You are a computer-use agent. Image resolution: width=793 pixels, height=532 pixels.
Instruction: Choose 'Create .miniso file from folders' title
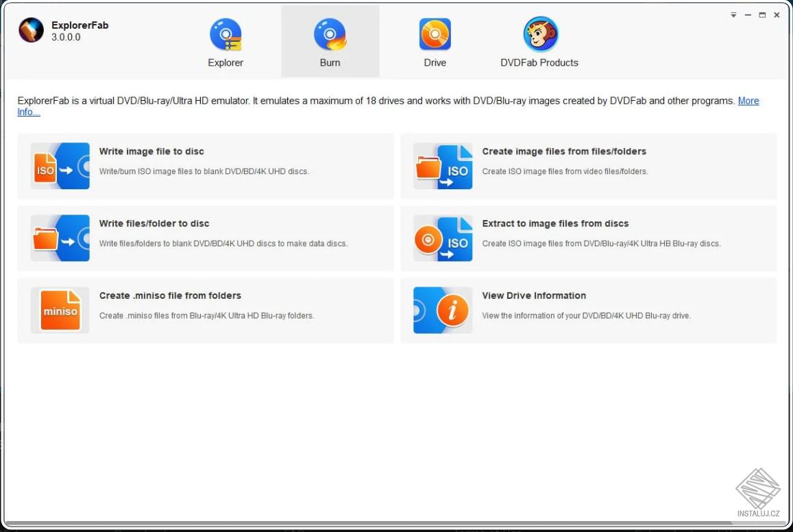(x=170, y=295)
